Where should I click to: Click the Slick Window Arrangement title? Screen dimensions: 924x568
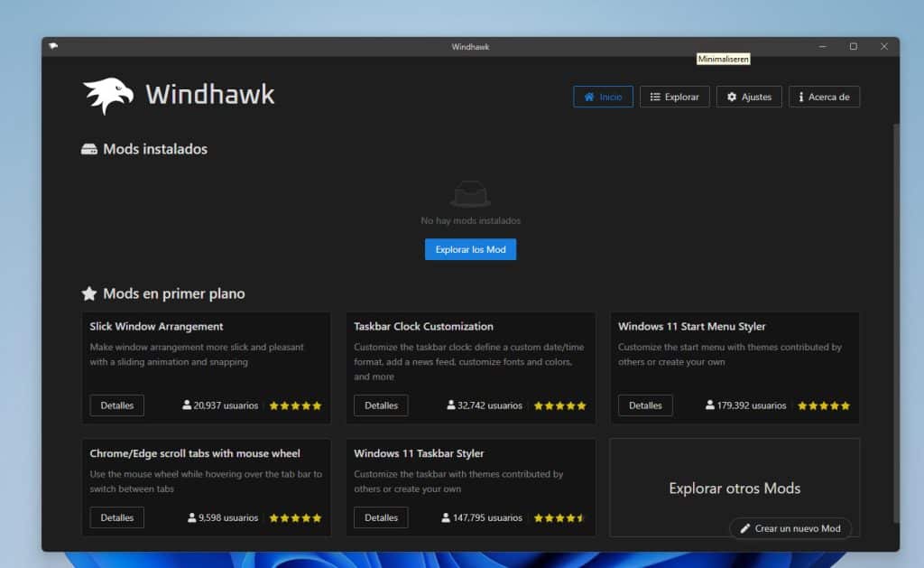click(x=156, y=326)
